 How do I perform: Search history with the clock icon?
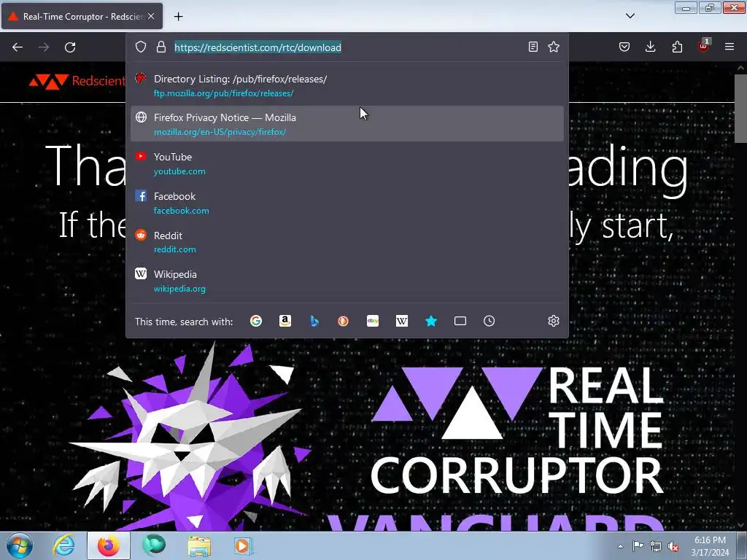click(x=489, y=321)
